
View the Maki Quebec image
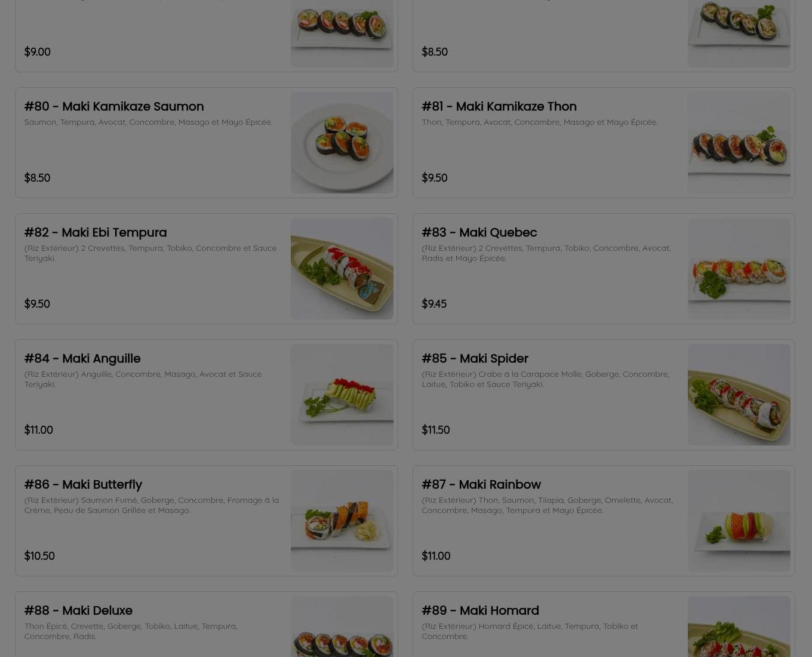coord(739,269)
